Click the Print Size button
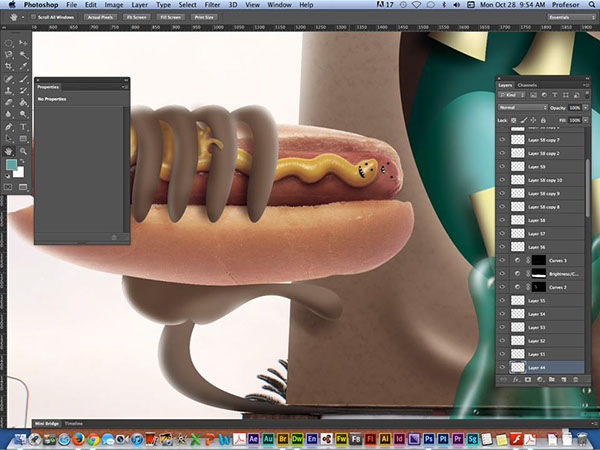The width and height of the screenshot is (600, 450). [204, 17]
